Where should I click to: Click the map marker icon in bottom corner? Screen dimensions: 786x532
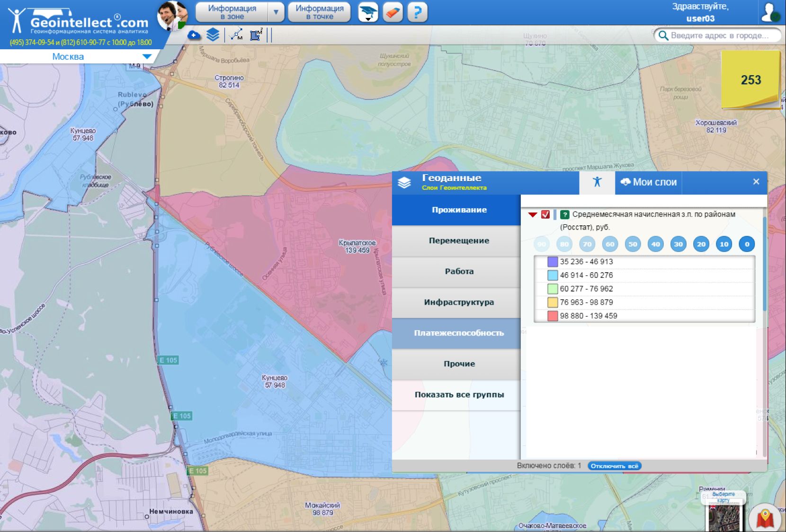coord(765,518)
